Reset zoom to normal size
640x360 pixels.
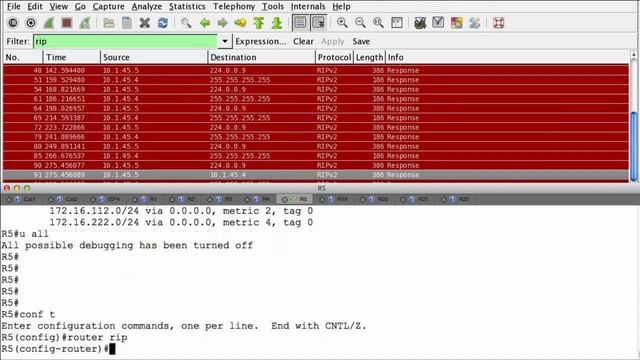pyautogui.click(x=378, y=23)
